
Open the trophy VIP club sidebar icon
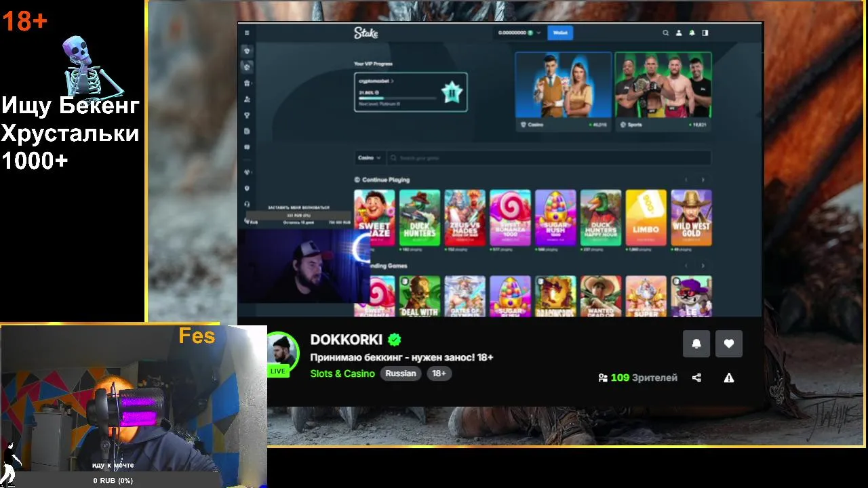coord(247,115)
